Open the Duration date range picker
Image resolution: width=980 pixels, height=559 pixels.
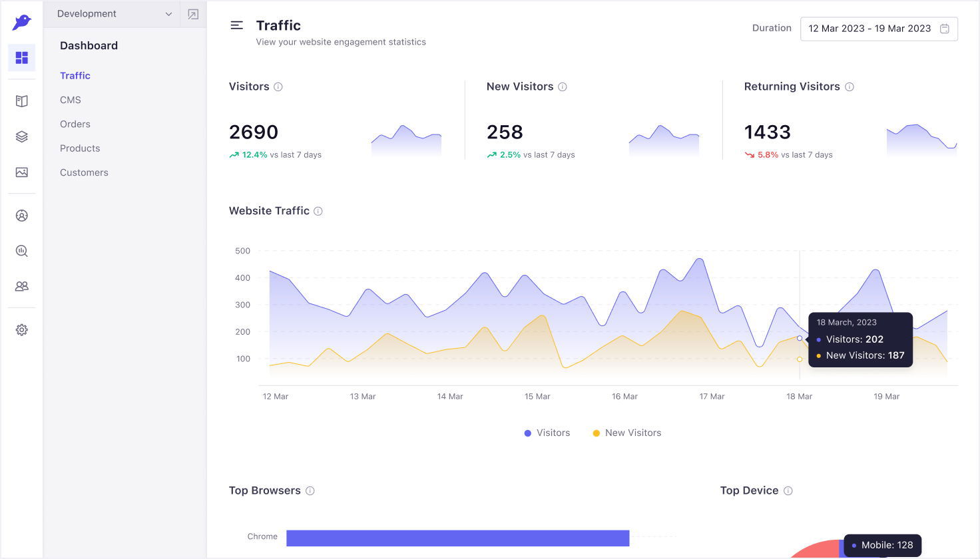click(869, 29)
